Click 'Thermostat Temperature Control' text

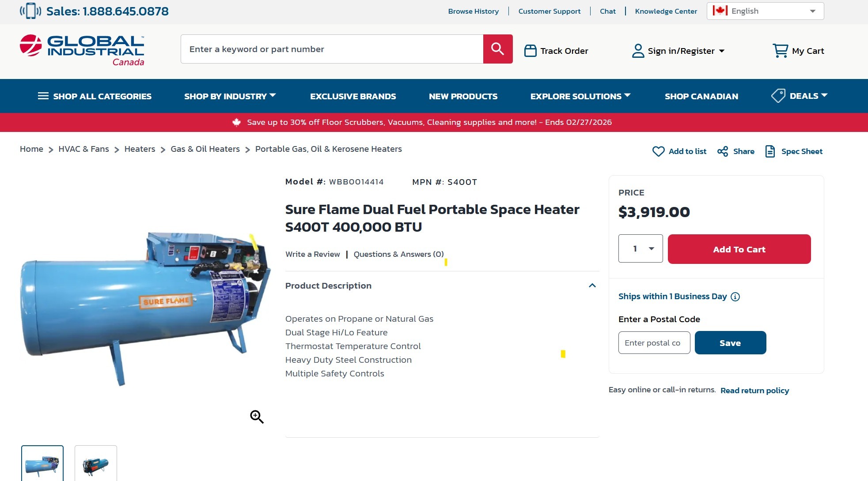pyautogui.click(x=353, y=346)
